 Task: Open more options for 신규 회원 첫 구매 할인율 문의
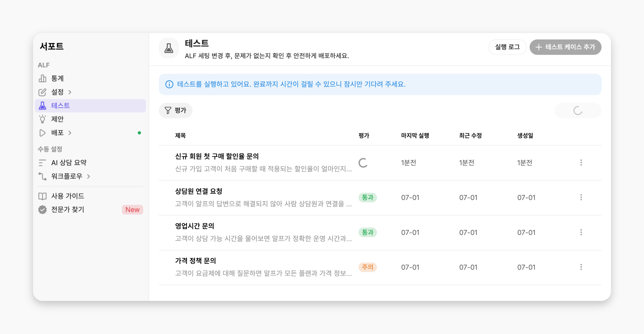click(581, 163)
